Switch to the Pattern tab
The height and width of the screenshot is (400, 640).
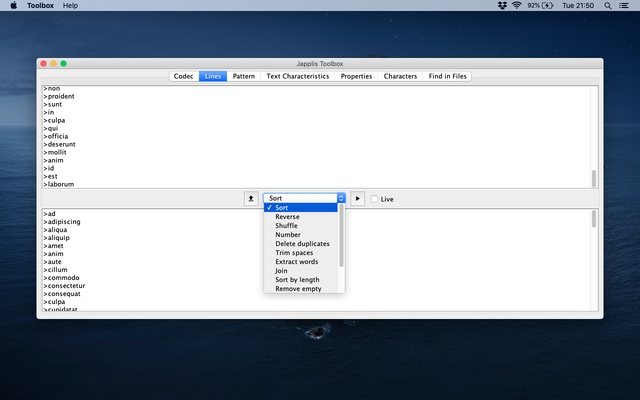click(244, 76)
